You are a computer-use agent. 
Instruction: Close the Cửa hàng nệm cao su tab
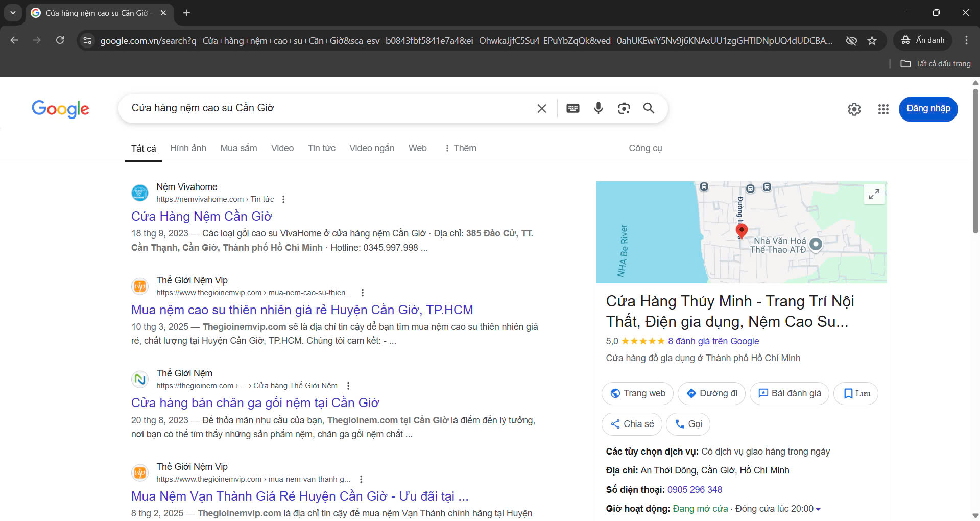pyautogui.click(x=163, y=13)
